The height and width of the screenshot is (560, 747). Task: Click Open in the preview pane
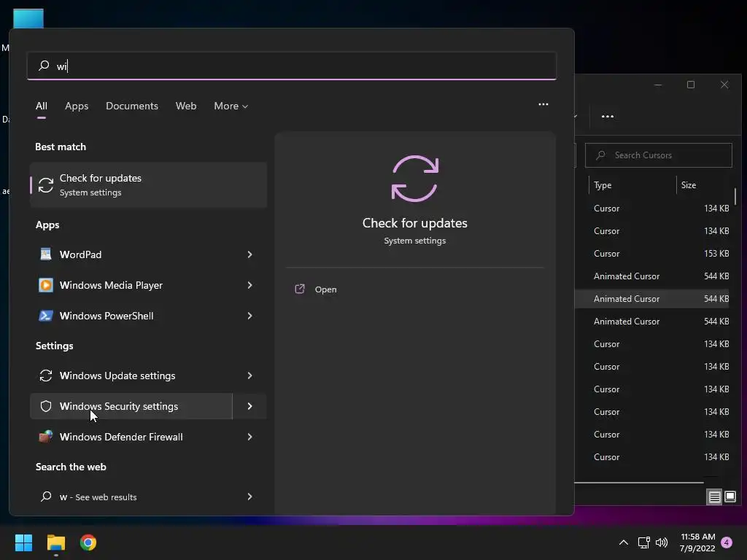[326, 289]
